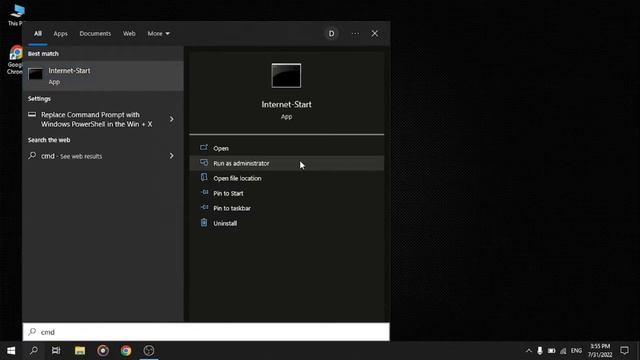Switch to the Documents search tab
Viewport: 640px width, 360px height.
coord(95,33)
